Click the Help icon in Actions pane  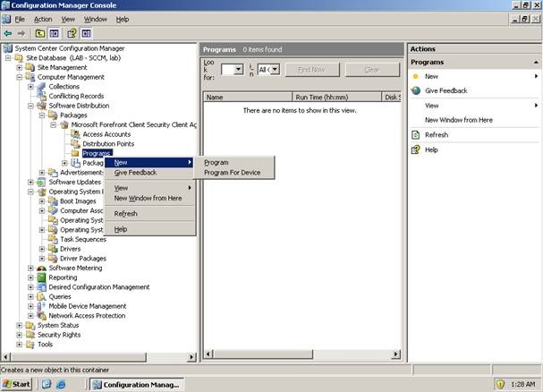coord(416,149)
